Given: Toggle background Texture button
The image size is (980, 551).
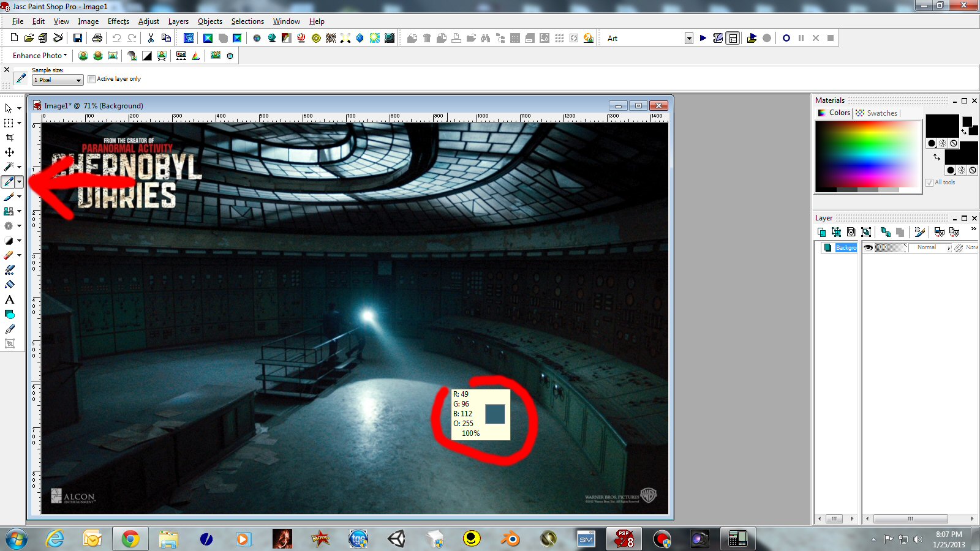Looking at the screenshot, I should (962, 170).
